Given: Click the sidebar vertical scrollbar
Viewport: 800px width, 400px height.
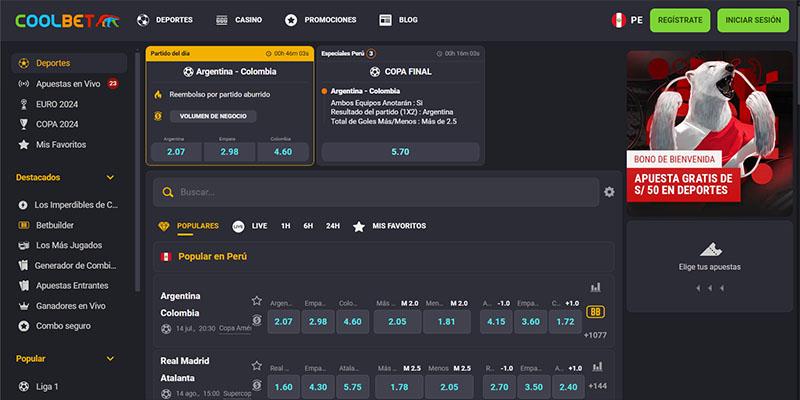Looking at the screenshot, I should point(137,171).
